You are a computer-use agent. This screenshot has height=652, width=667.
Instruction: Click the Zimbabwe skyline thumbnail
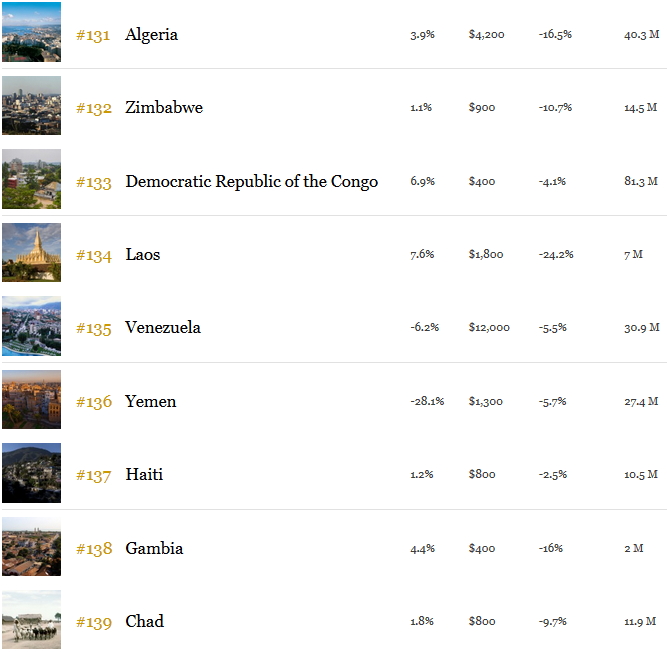[x=31, y=105]
